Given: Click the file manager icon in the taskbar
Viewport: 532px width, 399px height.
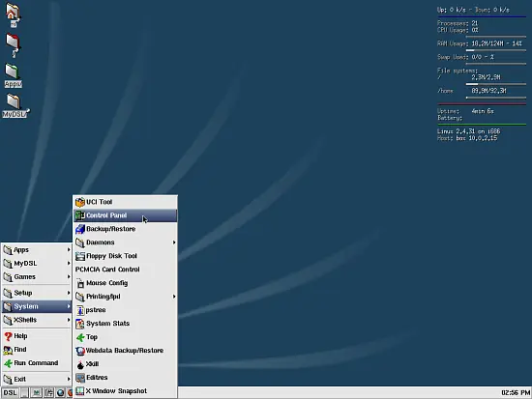Looking at the screenshot, I should point(49,392).
